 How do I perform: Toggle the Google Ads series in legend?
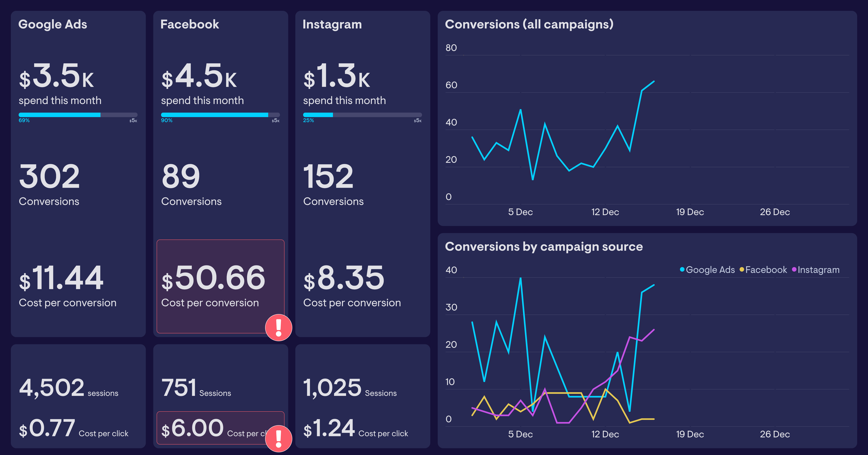[x=710, y=270]
